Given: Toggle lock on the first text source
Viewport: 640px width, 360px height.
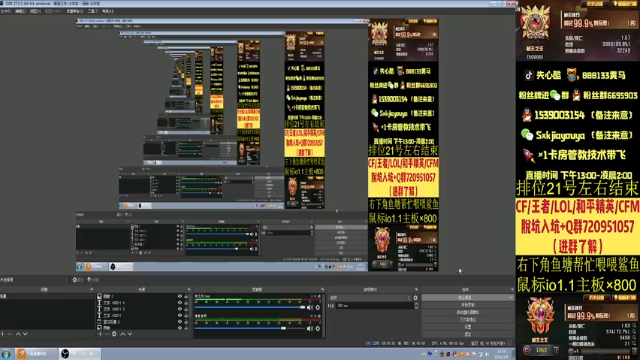Looking at the screenshot, I should click(186, 303).
